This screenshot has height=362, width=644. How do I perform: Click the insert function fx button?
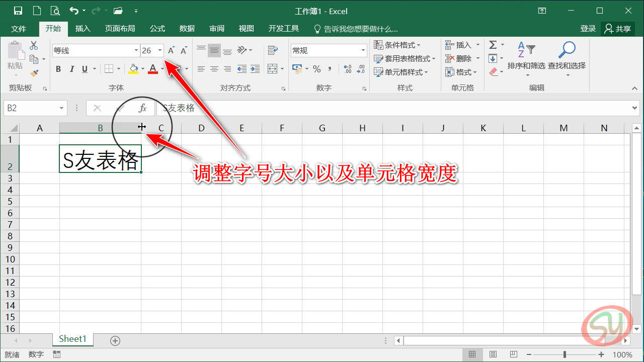(x=142, y=108)
